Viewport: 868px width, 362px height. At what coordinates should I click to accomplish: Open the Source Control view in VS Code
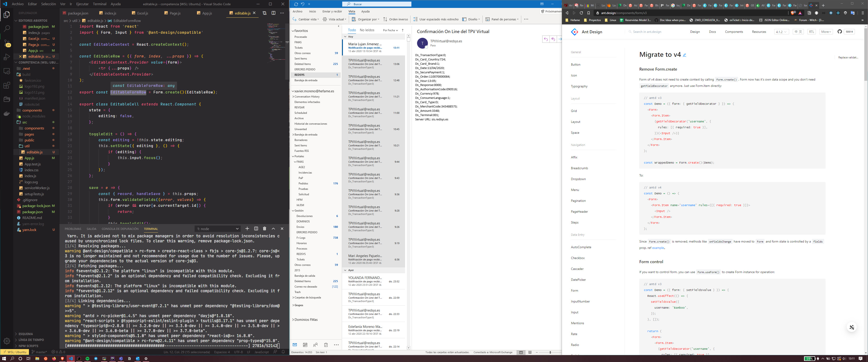click(7, 43)
